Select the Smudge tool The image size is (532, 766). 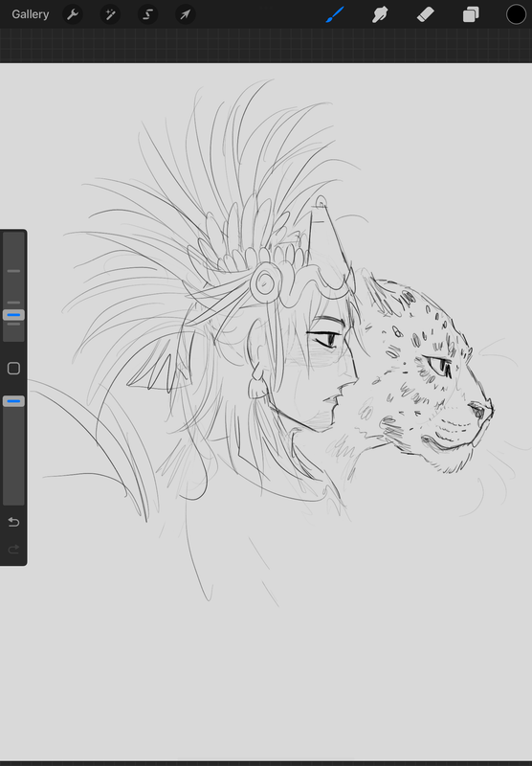[380, 14]
